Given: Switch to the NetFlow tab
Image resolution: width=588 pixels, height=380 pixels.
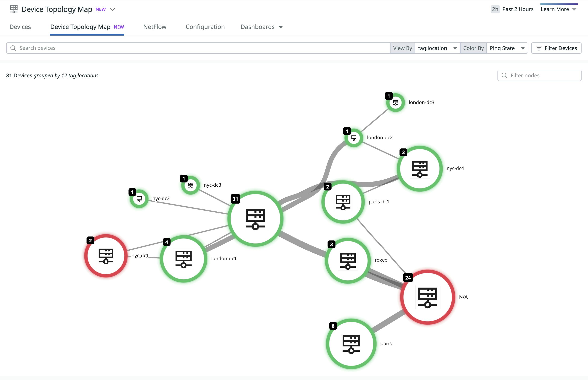Looking at the screenshot, I should (154, 27).
